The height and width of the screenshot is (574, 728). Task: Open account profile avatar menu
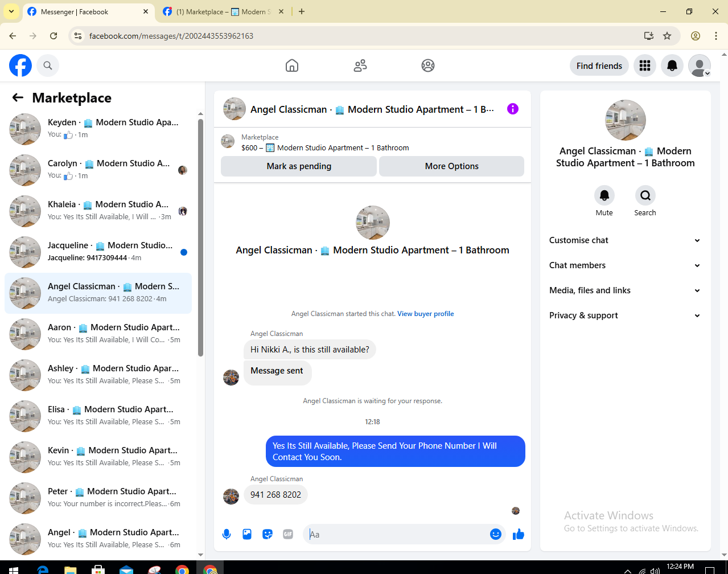point(700,65)
